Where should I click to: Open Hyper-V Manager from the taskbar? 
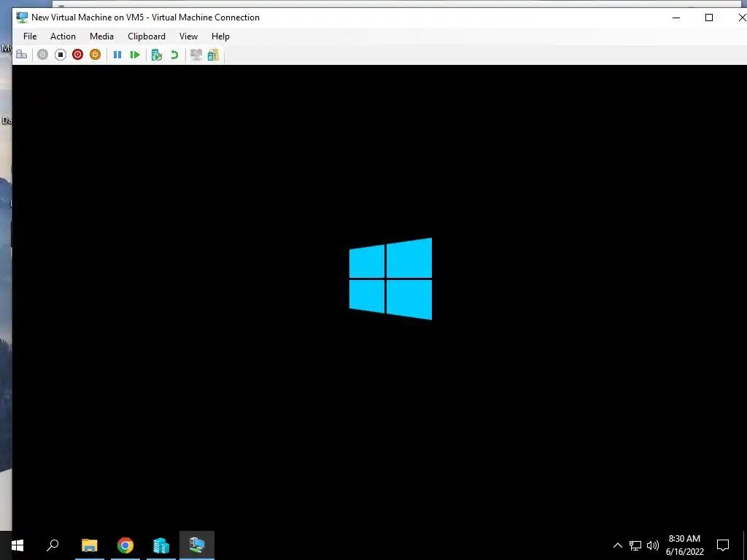click(x=161, y=545)
